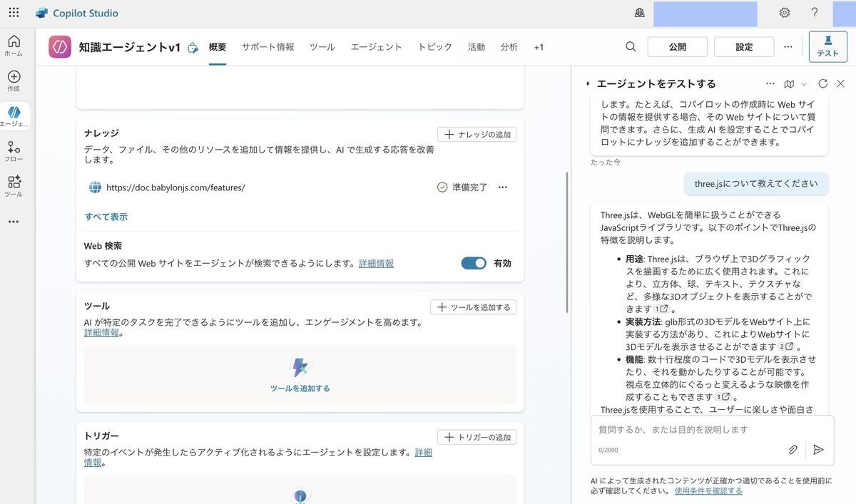
Task: Click トリガーの追加 button
Action: [x=477, y=437]
